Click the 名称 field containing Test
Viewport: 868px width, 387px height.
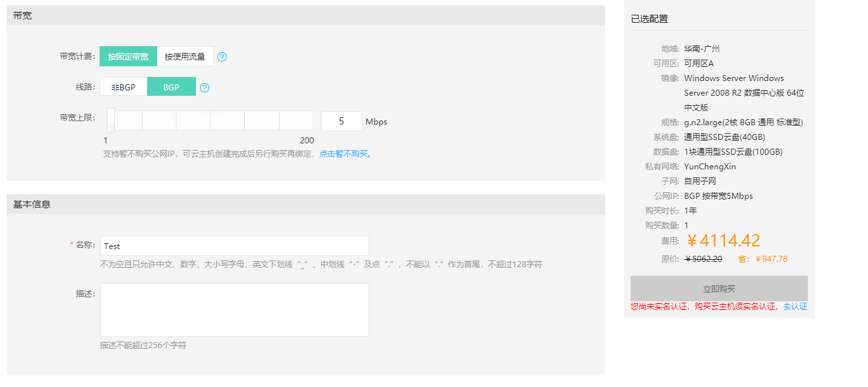coord(234,246)
